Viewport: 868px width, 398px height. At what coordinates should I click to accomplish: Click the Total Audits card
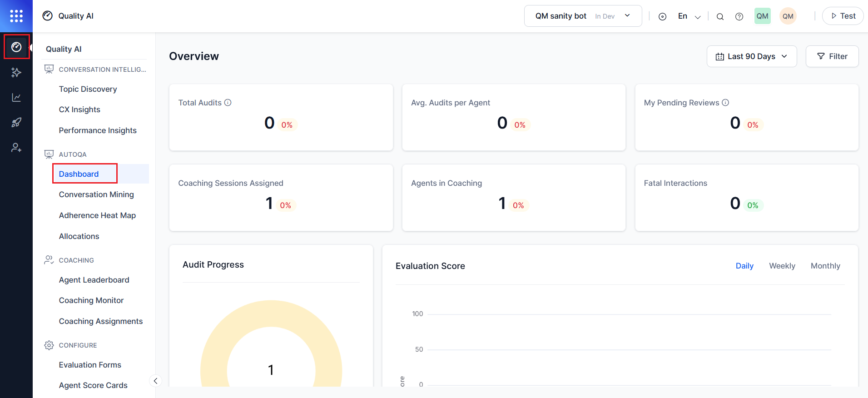281,117
